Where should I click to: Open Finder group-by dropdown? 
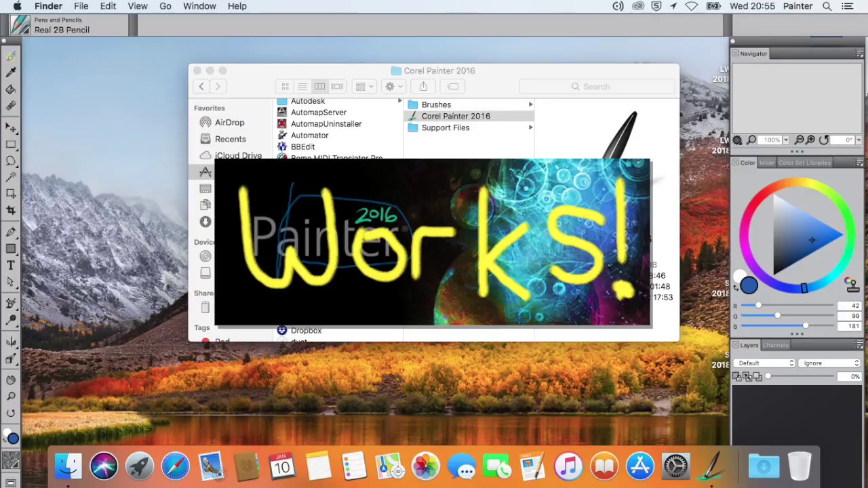click(365, 86)
